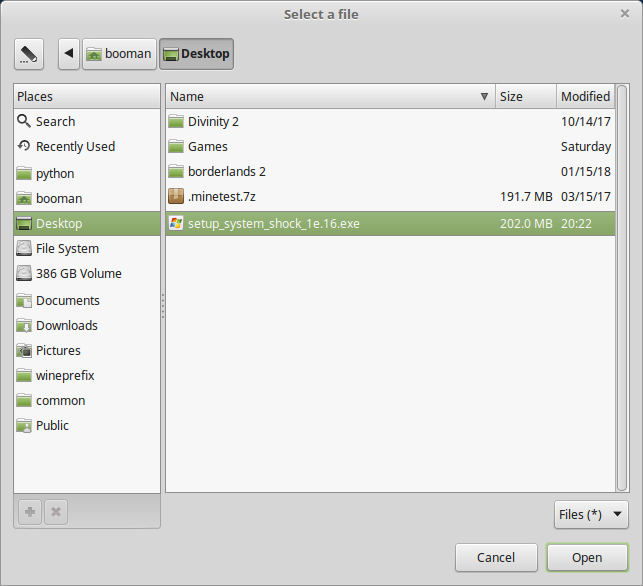Click the 20:22 modified time
643x586 pixels.
pyautogui.click(x=576, y=223)
